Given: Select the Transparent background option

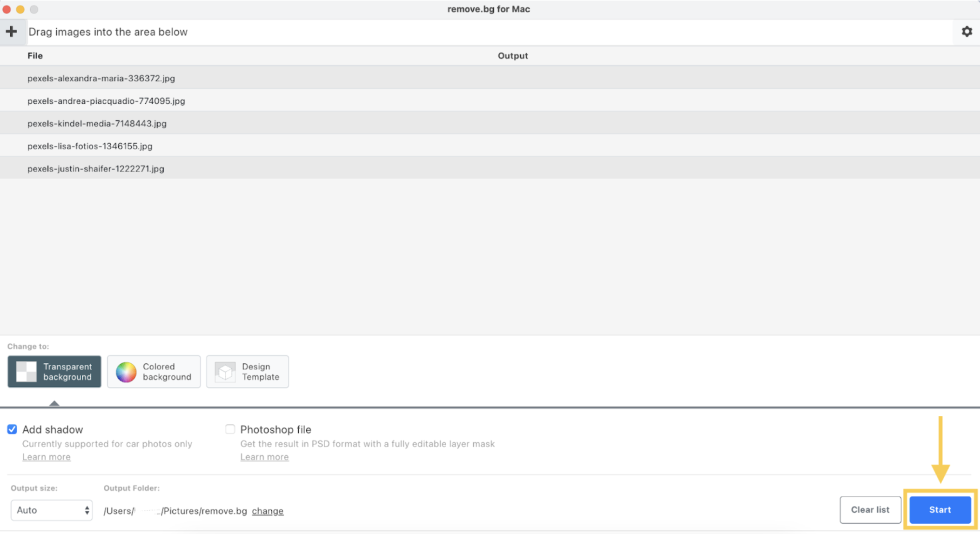Looking at the screenshot, I should click(x=54, y=372).
